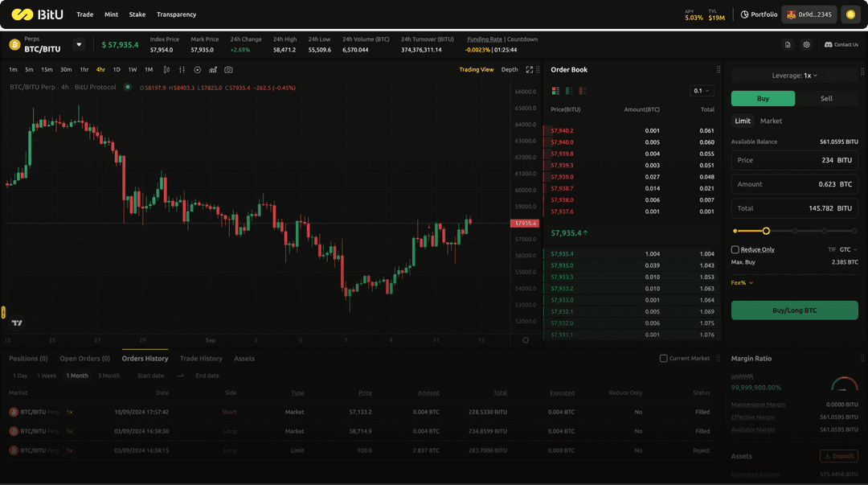Enable the Reduce Only toggle
The height and width of the screenshot is (485, 868).
click(x=737, y=249)
